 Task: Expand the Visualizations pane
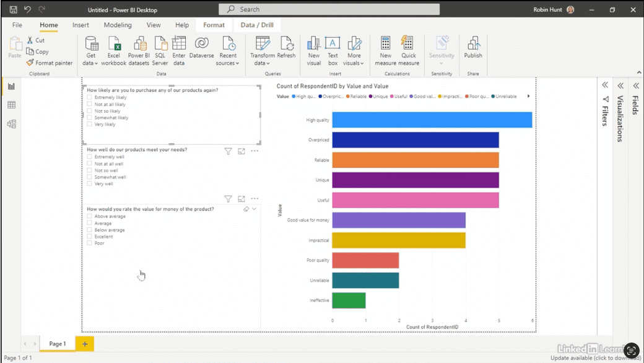pos(620,85)
